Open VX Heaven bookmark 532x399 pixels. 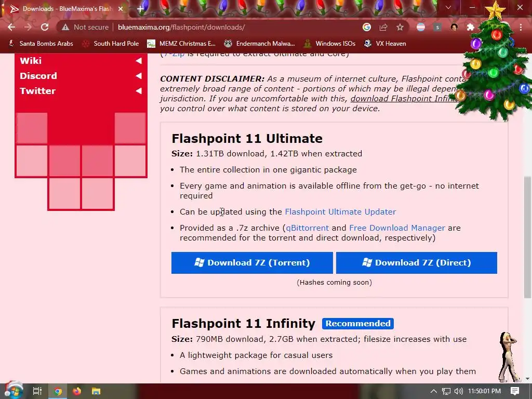(x=385, y=44)
